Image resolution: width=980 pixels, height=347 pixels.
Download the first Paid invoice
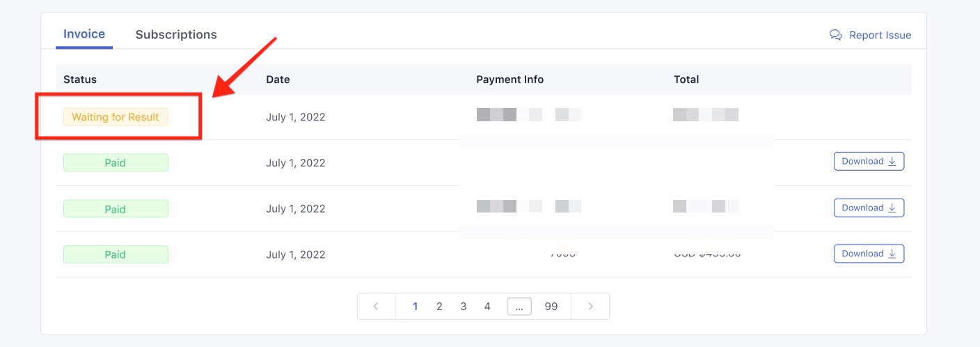[x=869, y=161]
